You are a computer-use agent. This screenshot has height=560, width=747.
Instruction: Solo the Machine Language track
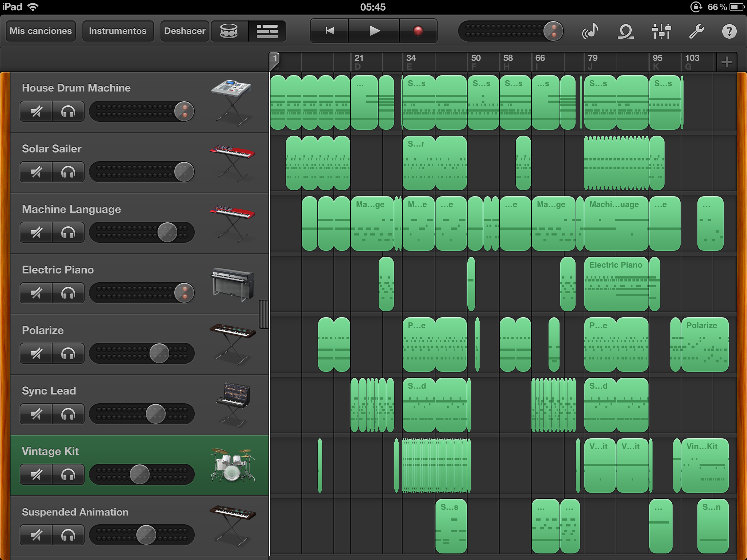click(x=68, y=232)
